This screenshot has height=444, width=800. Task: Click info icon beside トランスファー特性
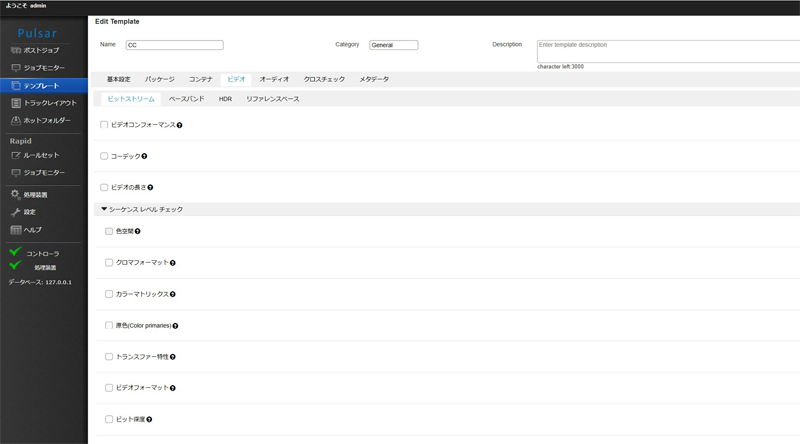click(172, 357)
